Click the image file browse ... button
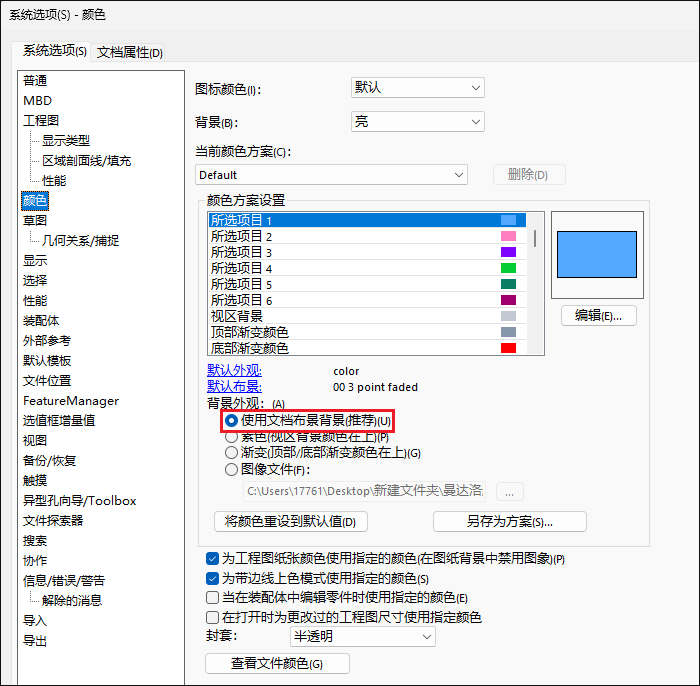The height and width of the screenshot is (686, 700). (510, 491)
